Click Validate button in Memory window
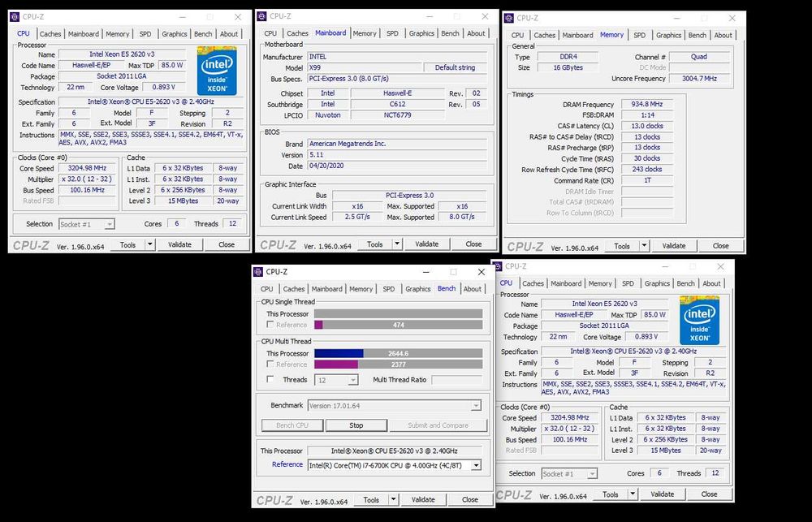 674,246
